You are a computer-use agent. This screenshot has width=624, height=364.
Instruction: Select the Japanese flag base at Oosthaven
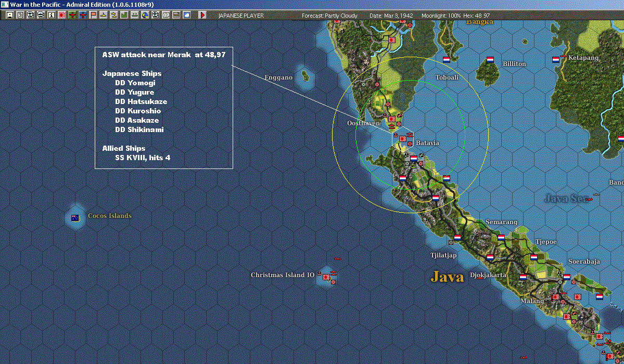391,119
